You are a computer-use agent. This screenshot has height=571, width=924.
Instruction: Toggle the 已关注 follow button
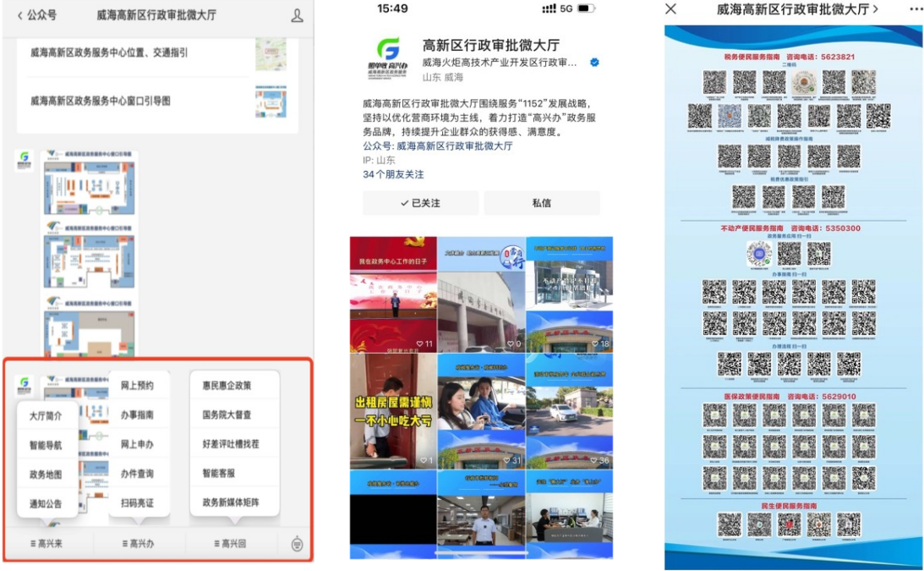[x=420, y=203]
